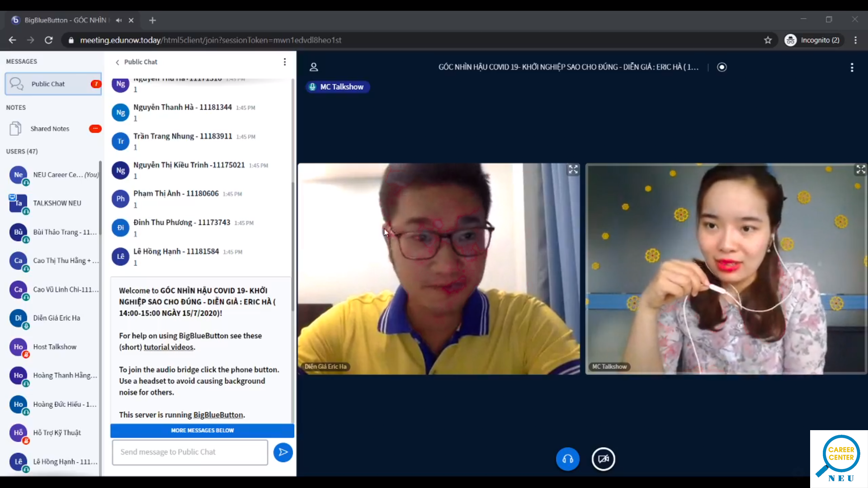868x488 pixels.
Task: Click the headphones leave-audio button
Action: pos(567,459)
